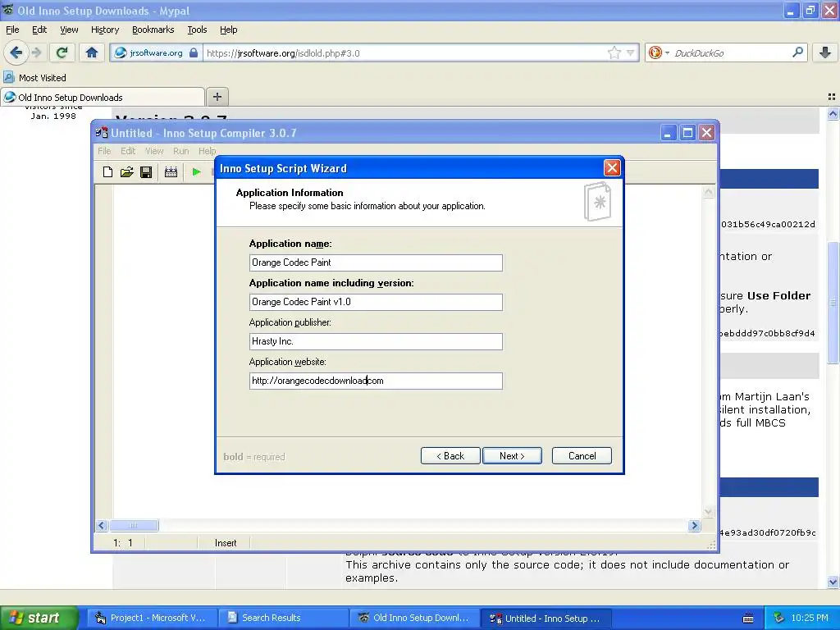Minimize the Inno Setup Compiler window
840x630 pixels.
pyautogui.click(x=668, y=132)
